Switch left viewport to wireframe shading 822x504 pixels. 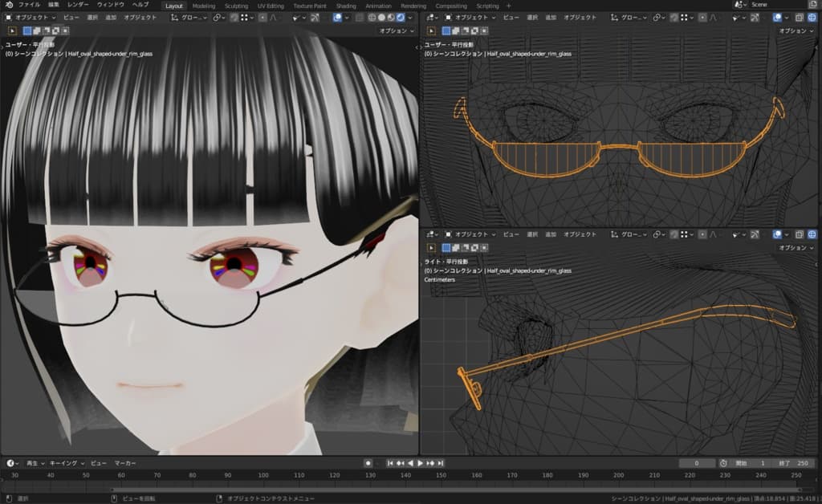tap(372, 17)
